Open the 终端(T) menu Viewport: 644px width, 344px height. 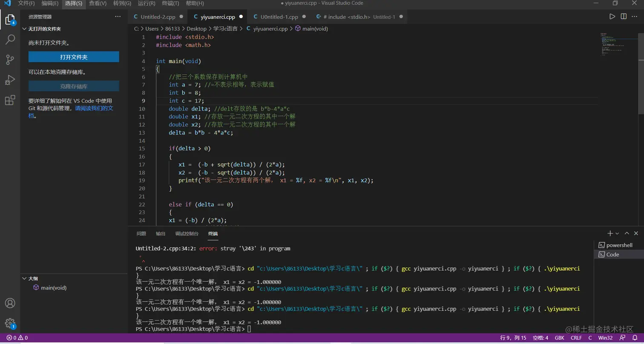[x=170, y=3]
